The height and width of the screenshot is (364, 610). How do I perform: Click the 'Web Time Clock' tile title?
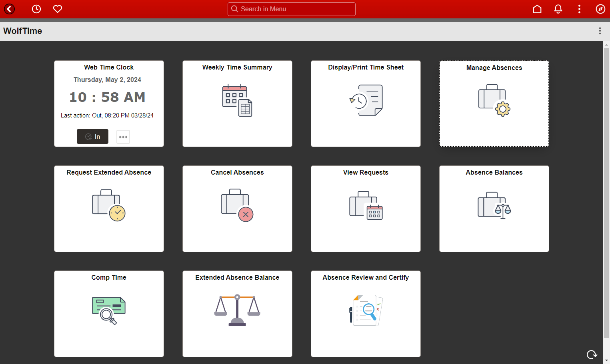point(109,67)
